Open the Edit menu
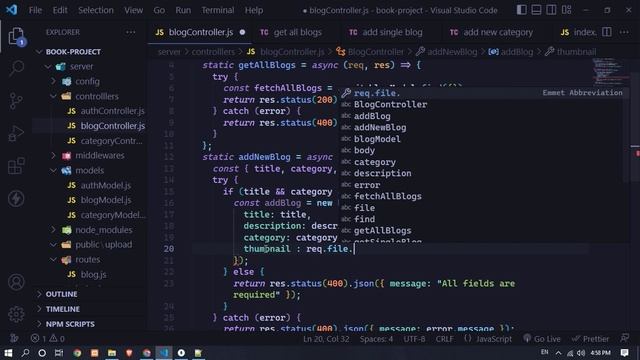The width and height of the screenshot is (640, 360). (60, 10)
